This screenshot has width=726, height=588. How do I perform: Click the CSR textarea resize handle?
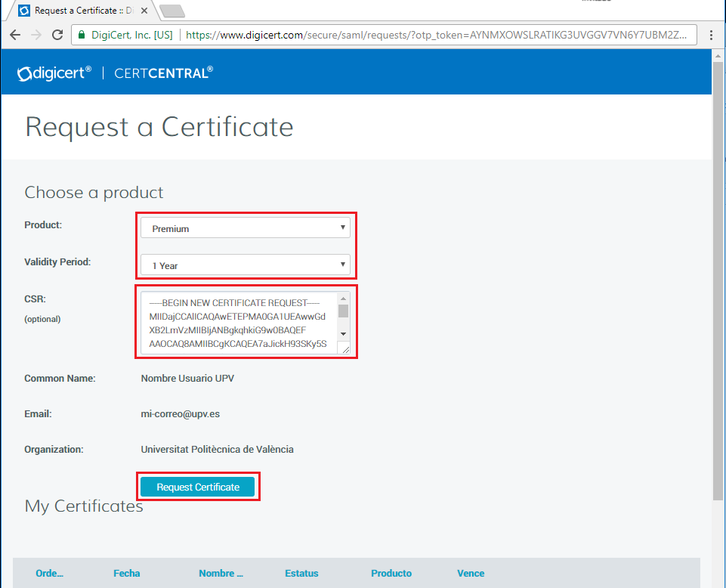(344, 348)
